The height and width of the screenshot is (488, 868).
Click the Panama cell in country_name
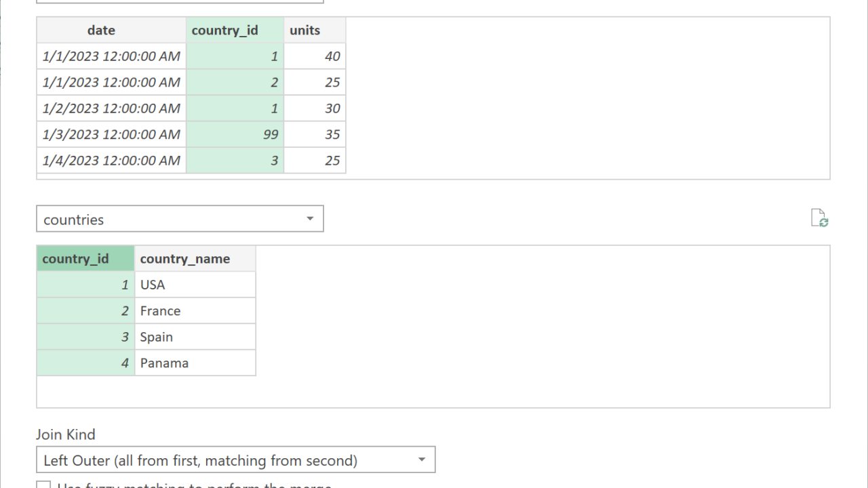point(195,363)
